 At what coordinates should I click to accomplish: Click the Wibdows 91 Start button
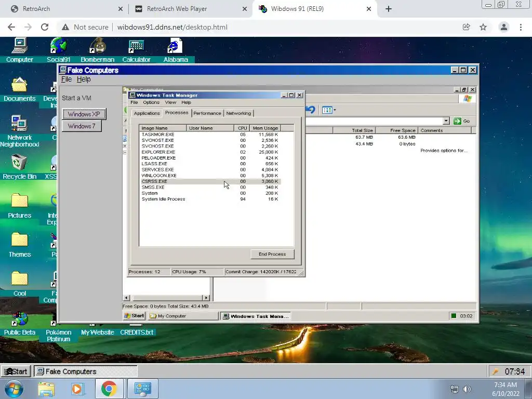click(16, 371)
